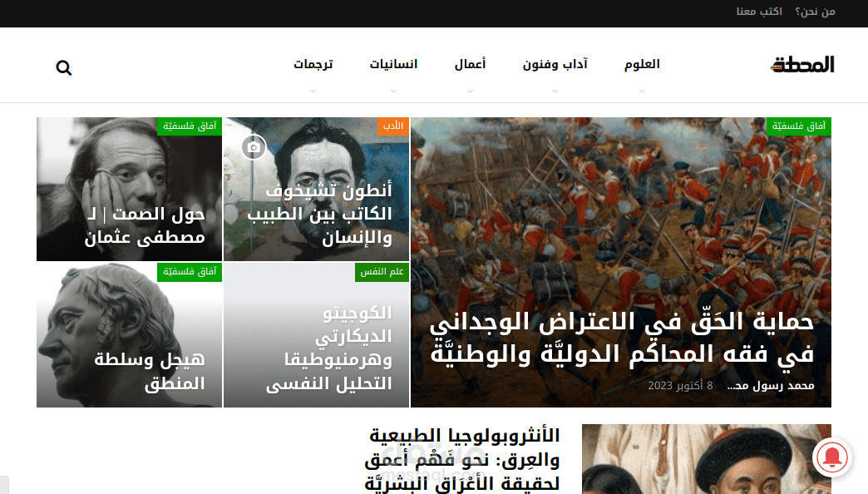Open the ترجمات menu item
Image resolution: width=868 pixels, height=494 pixels.
313,64
